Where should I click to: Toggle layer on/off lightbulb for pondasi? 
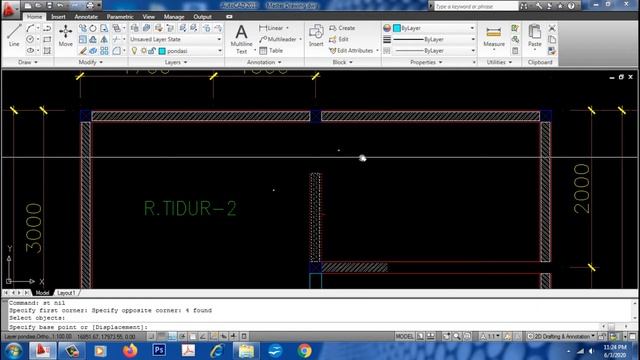(134, 51)
